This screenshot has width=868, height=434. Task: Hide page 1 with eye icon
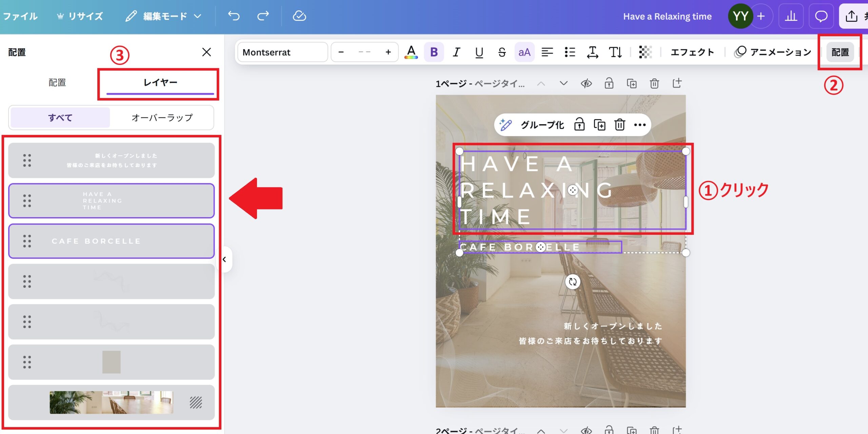(x=586, y=83)
